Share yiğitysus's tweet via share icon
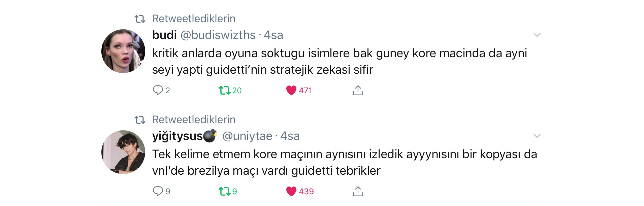Image resolution: width=644 pixels, height=206 pixels. [358, 191]
